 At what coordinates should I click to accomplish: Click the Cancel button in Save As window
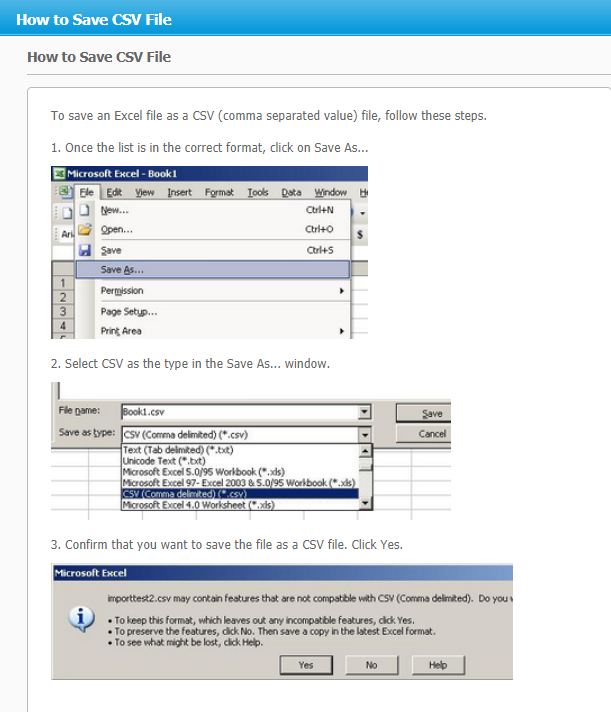point(424,434)
